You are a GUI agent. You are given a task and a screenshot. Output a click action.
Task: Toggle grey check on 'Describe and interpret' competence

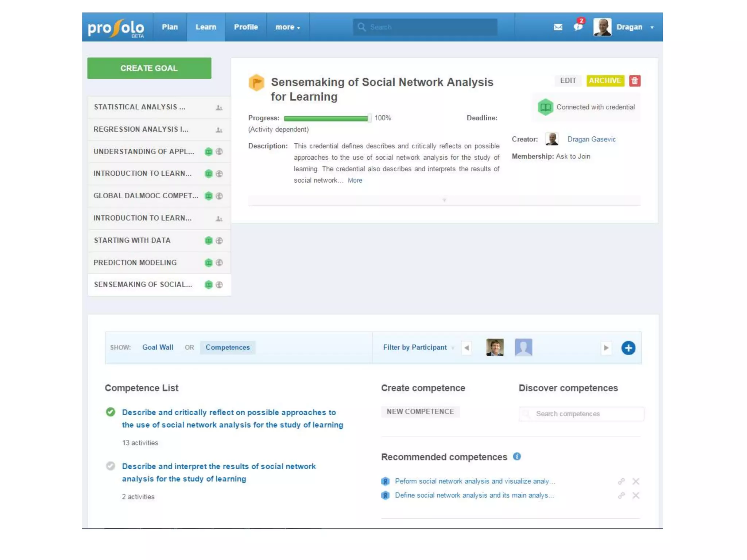(x=111, y=466)
